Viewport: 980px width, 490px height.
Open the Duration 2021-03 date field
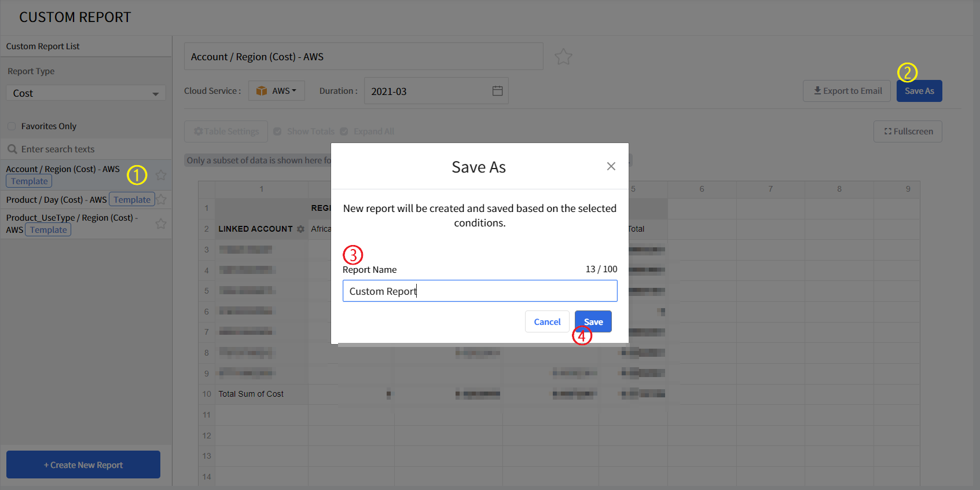click(x=428, y=91)
